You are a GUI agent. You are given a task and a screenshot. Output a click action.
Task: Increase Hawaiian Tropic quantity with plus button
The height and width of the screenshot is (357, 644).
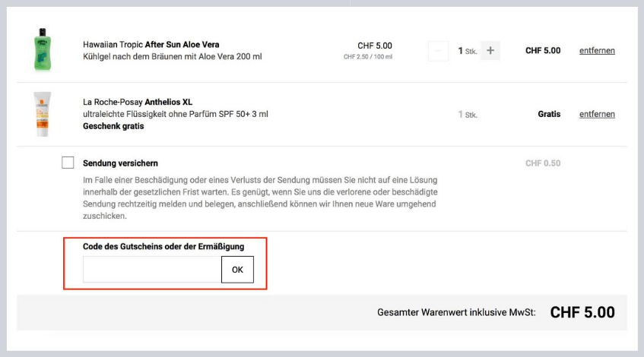click(x=490, y=51)
